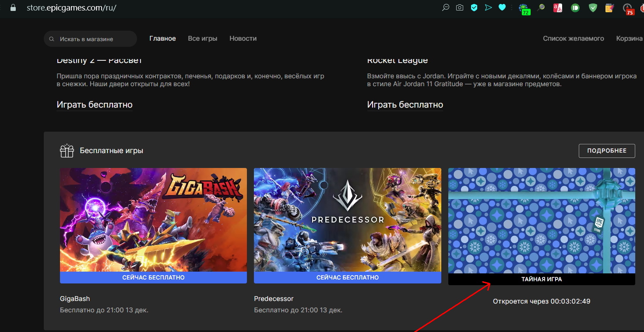Open the Главное tab
644x332 pixels.
[x=162, y=38]
